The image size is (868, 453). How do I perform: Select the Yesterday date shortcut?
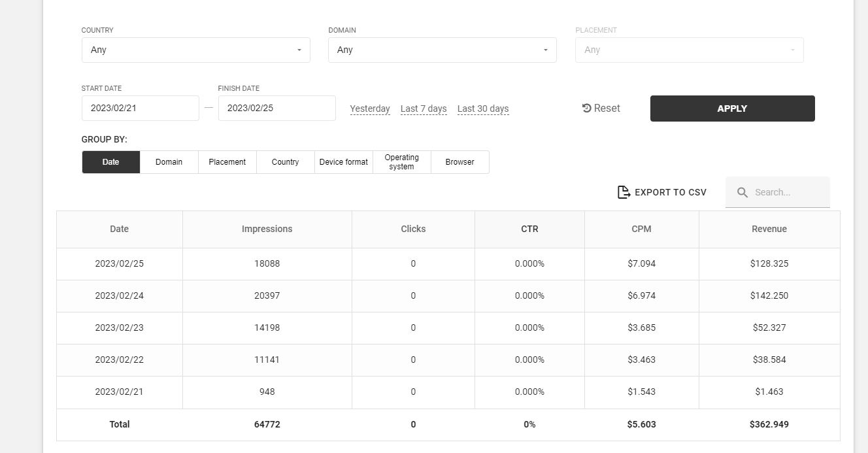coord(370,109)
